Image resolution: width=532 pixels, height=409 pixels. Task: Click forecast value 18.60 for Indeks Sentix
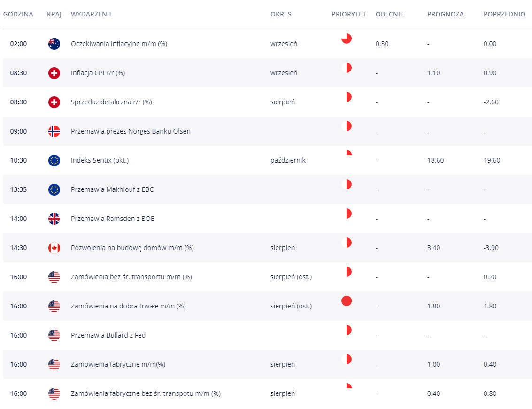tap(436, 160)
